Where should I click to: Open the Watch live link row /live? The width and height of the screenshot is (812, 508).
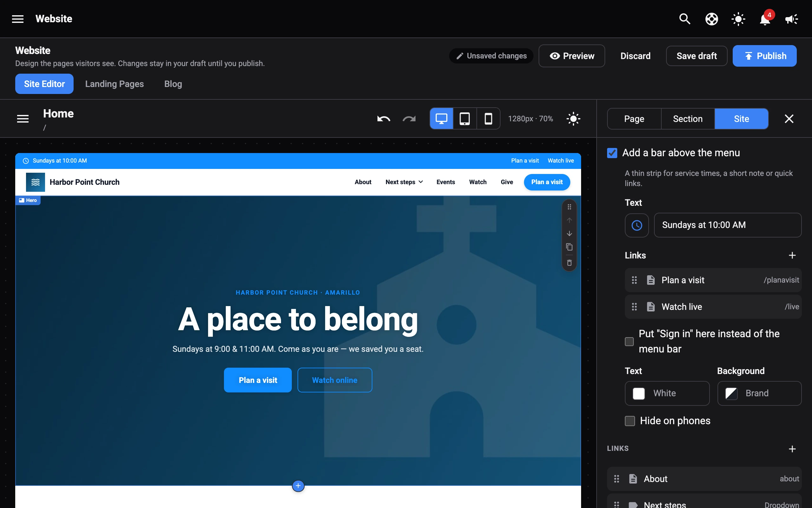[x=713, y=307]
